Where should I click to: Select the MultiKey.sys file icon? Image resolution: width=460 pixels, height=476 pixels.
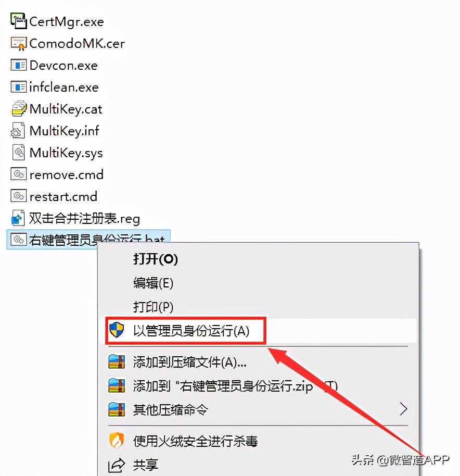(19, 153)
